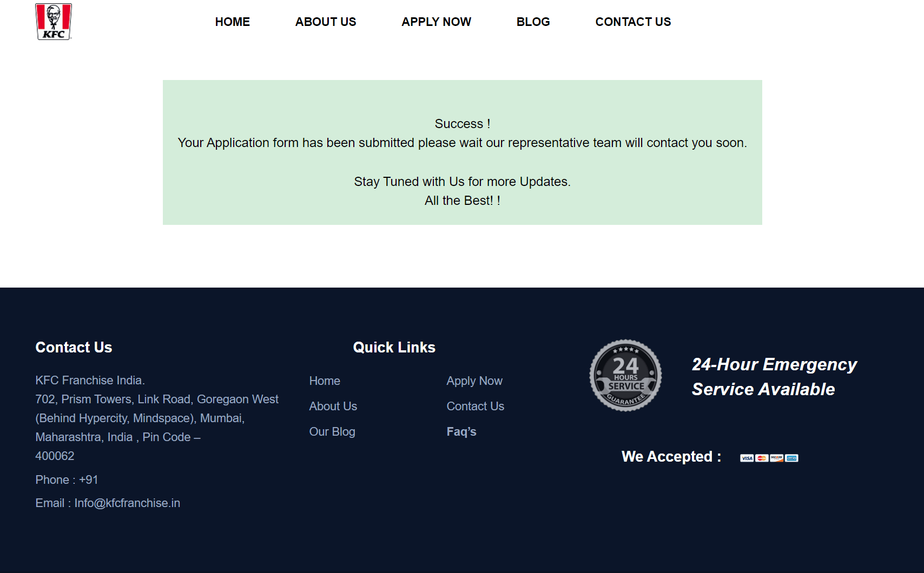Click the Phone +91 number text
Viewport: 924px width, 573px height.
pyautogui.click(x=67, y=479)
